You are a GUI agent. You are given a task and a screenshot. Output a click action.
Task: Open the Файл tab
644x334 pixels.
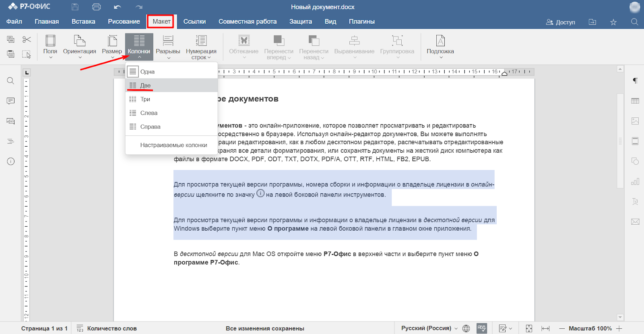point(14,21)
